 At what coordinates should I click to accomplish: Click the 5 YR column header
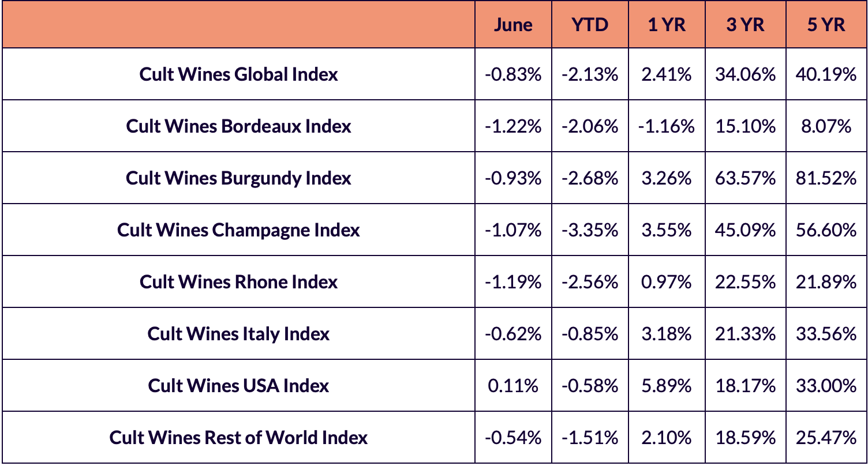pyautogui.click(x=826, y=25)
